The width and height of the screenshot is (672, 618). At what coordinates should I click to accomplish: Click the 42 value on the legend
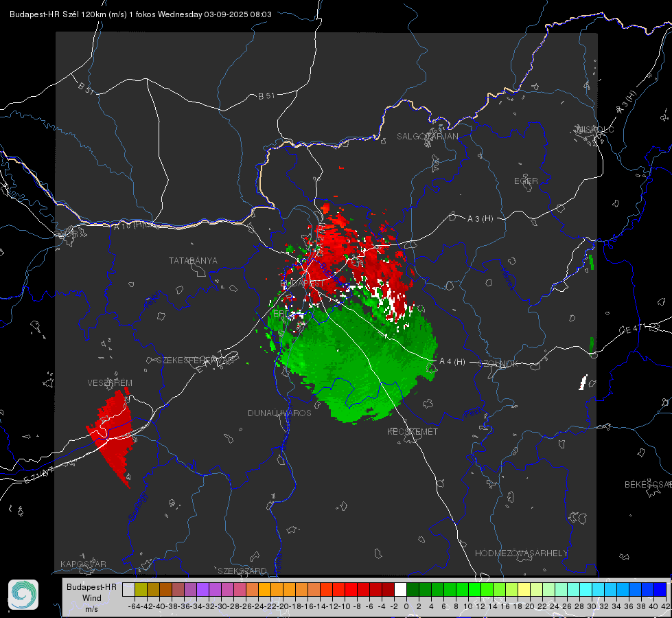click(x=665, y=606)
